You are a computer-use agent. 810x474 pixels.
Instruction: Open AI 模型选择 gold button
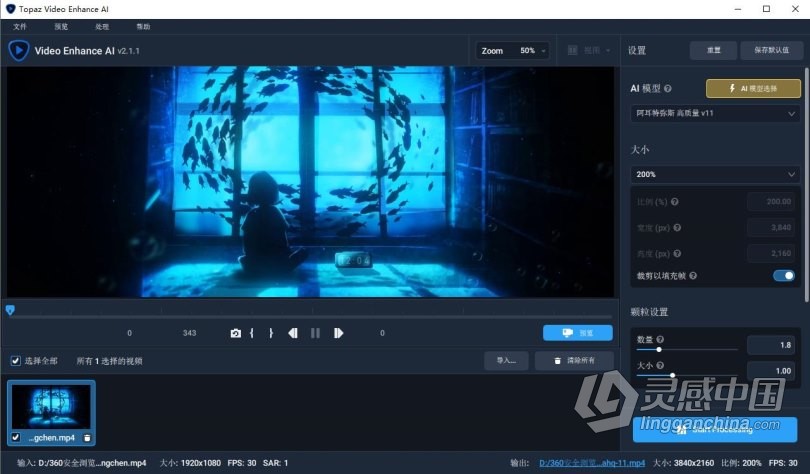coord(753,88)
